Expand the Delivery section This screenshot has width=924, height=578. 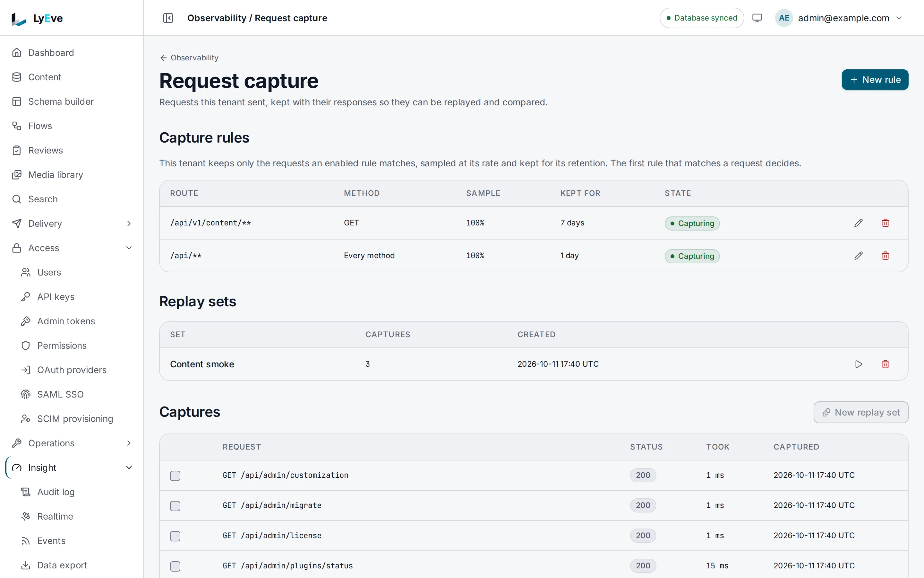tap(72, 223)
